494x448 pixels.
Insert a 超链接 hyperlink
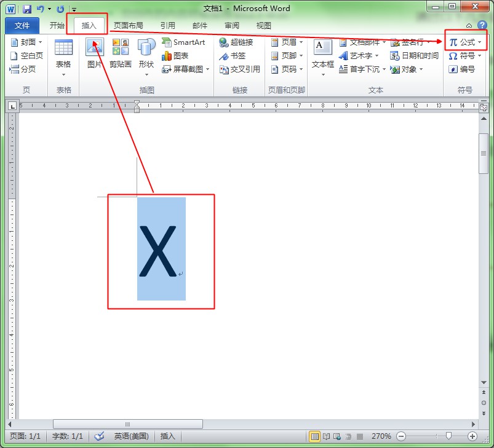[x=236, y=42]
